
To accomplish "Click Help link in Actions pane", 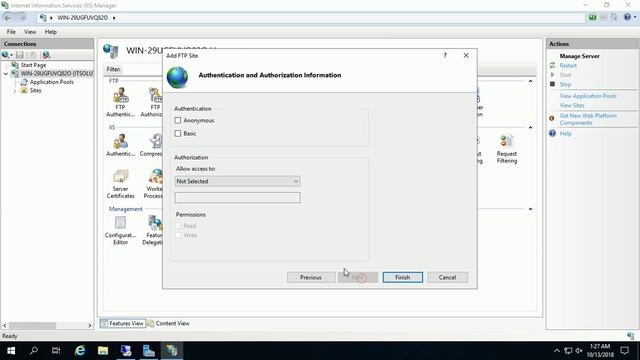I will click(x=565, y=133).
